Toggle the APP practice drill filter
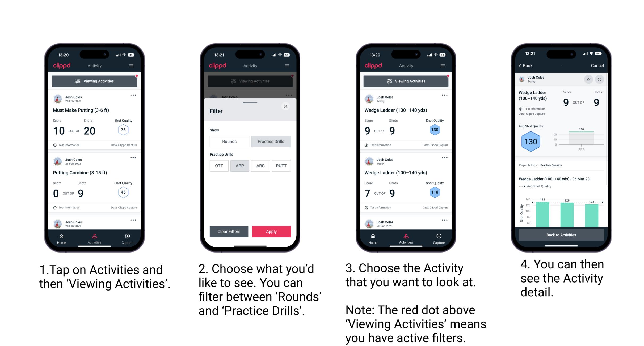Viewport: 644px width, 346px height. coord(240,166)
